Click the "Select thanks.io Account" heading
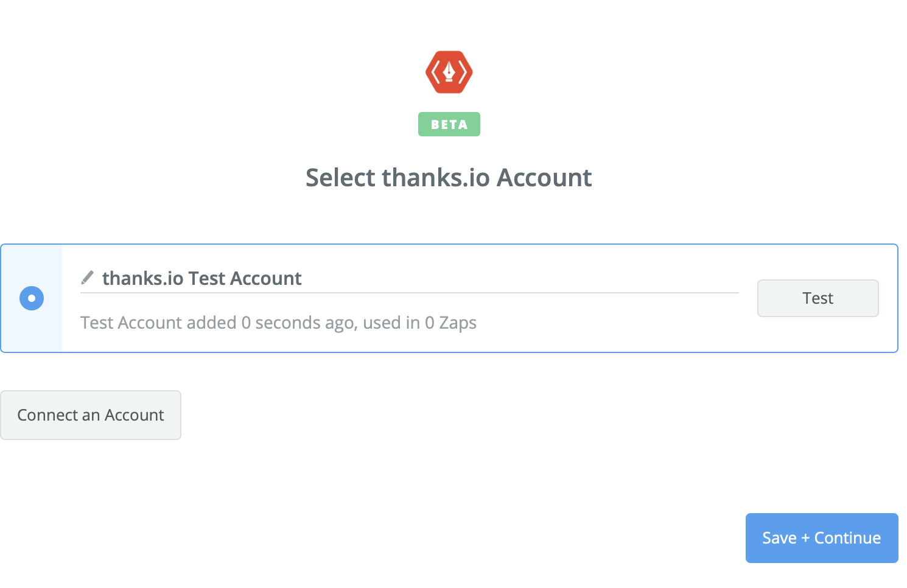Image resolution: width=907 pixels, height=588 pixels. pos(449,178)
